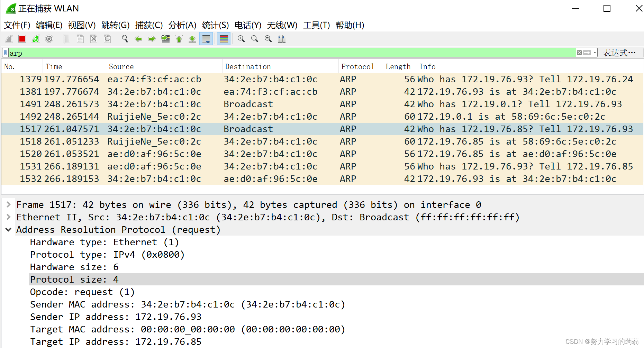Select packet number 1520 row
644x348 pixels.
(322, 154)
